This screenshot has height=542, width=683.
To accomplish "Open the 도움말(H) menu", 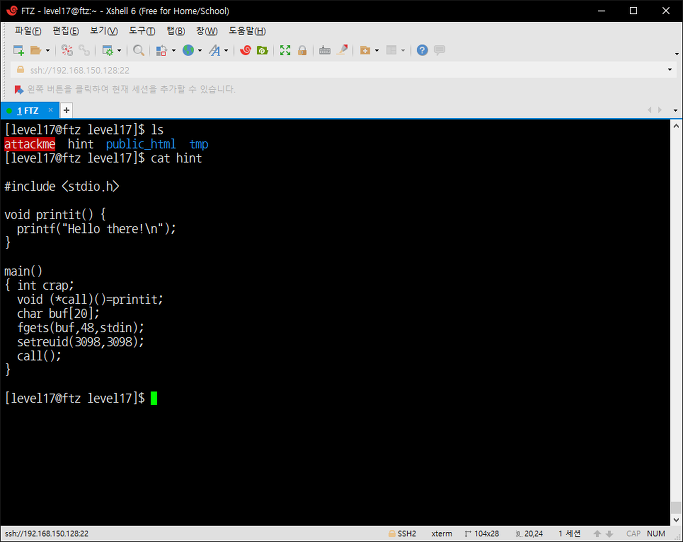I will [x=247, y=31].
